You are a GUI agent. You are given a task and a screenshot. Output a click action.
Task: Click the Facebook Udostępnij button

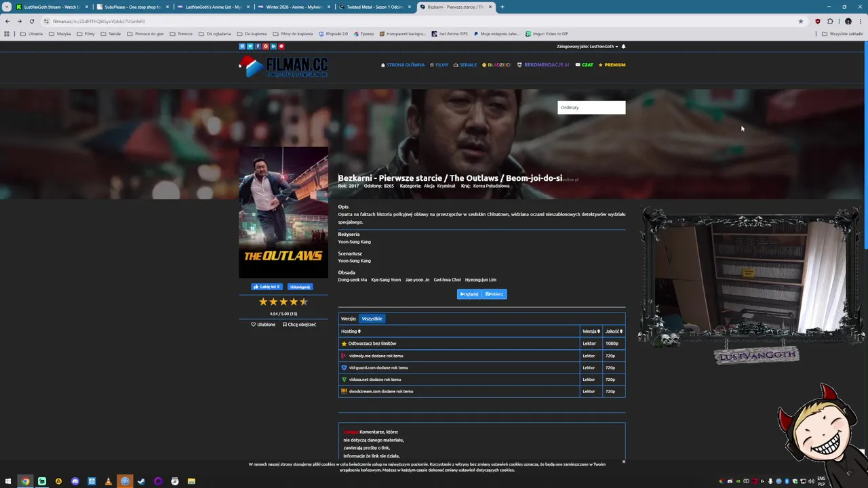pos(300,287)
